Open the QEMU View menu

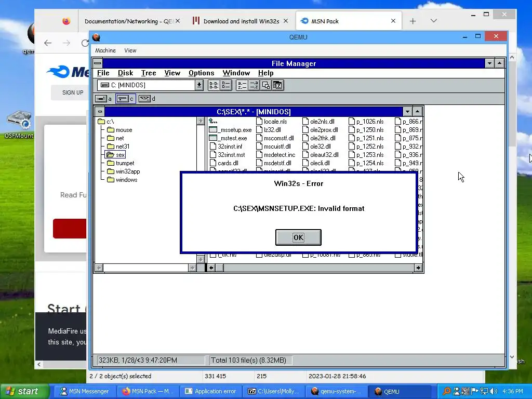click(x=130, y=50)
